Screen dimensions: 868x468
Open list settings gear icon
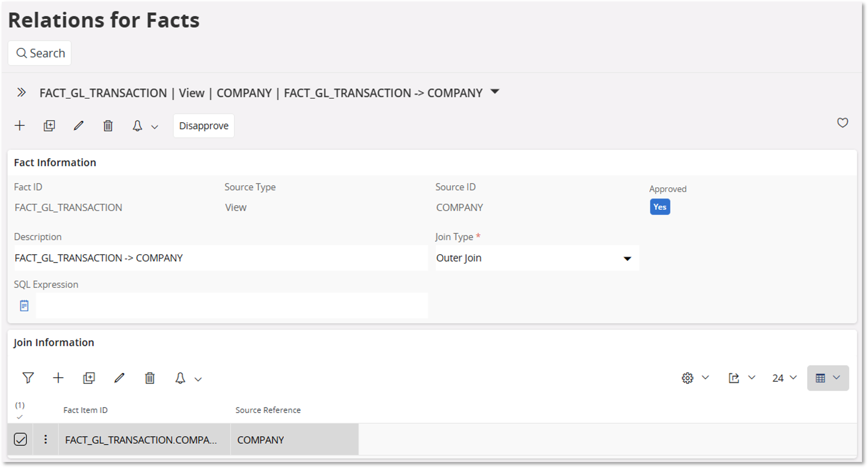(687, 378)
